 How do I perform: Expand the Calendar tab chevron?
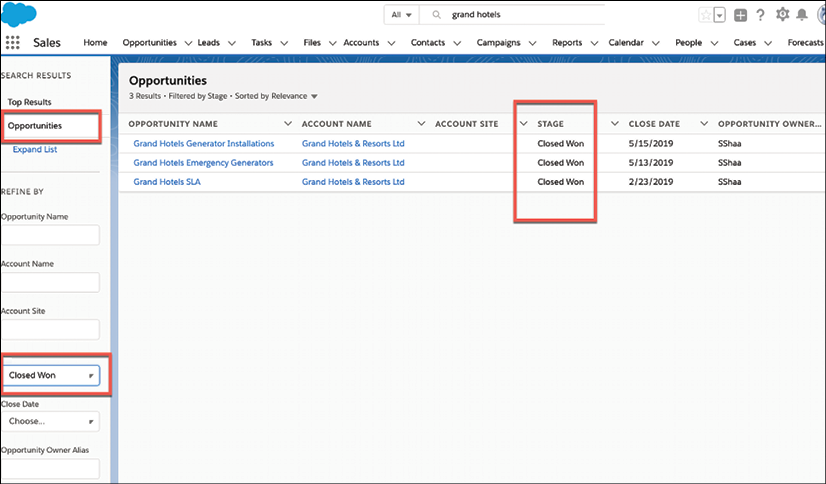click(x=656, y=43)
